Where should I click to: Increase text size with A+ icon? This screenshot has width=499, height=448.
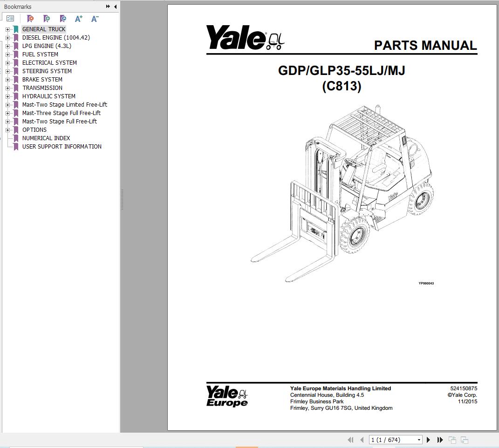[78, 19]
